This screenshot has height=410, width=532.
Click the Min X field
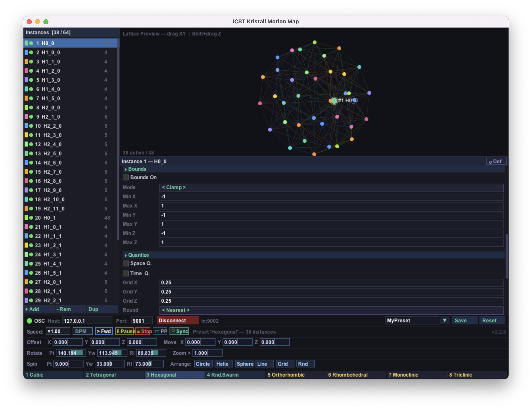(x=331, y=197)
